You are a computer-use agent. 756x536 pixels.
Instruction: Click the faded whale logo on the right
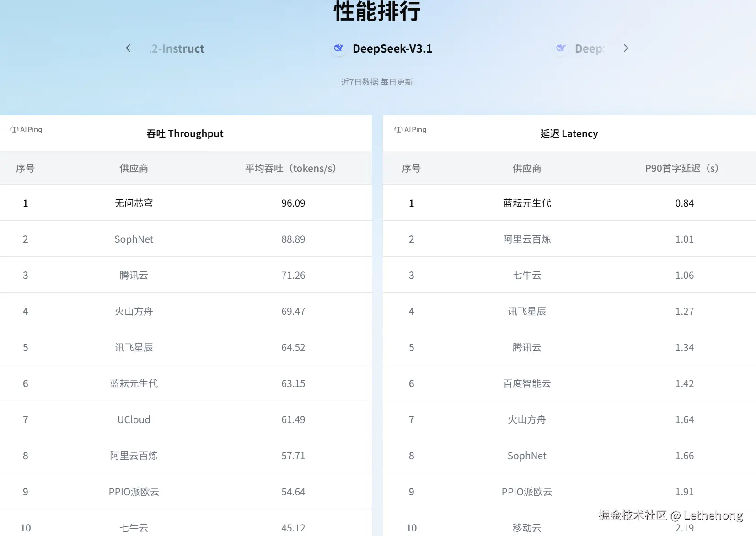(x=561, y=48)
